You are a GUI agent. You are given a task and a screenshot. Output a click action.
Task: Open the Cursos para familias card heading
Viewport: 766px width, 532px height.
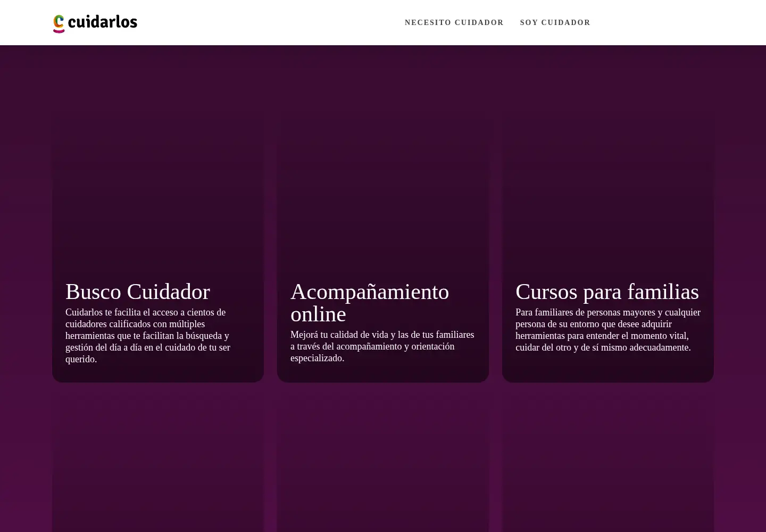(x=607, y=292)
